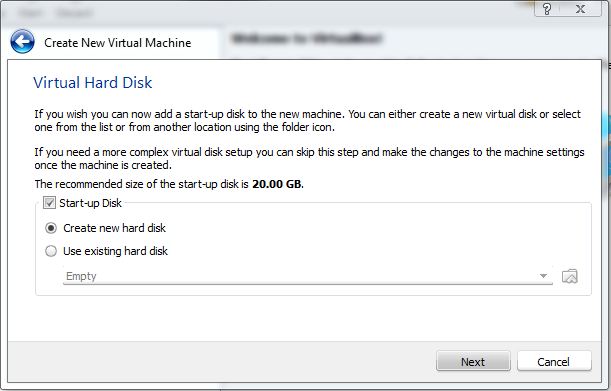Cancel the virtual machine wizard
This screenshot has width=611, height=391.
click(x=554, y=361)
